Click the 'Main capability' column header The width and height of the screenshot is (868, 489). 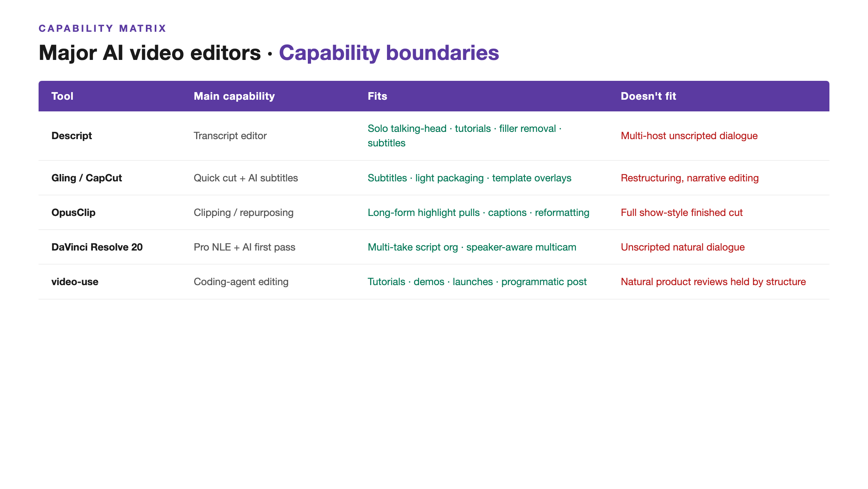point(234,96)
